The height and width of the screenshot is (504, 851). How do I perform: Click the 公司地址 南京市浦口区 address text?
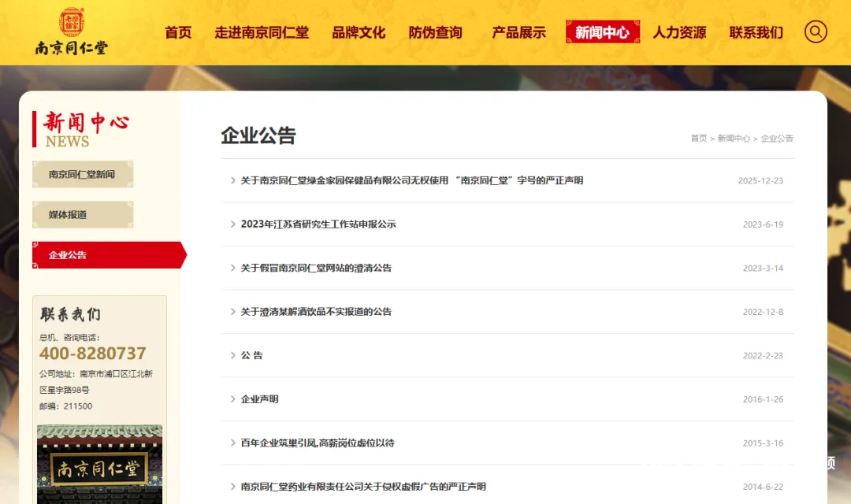point(95,382)
